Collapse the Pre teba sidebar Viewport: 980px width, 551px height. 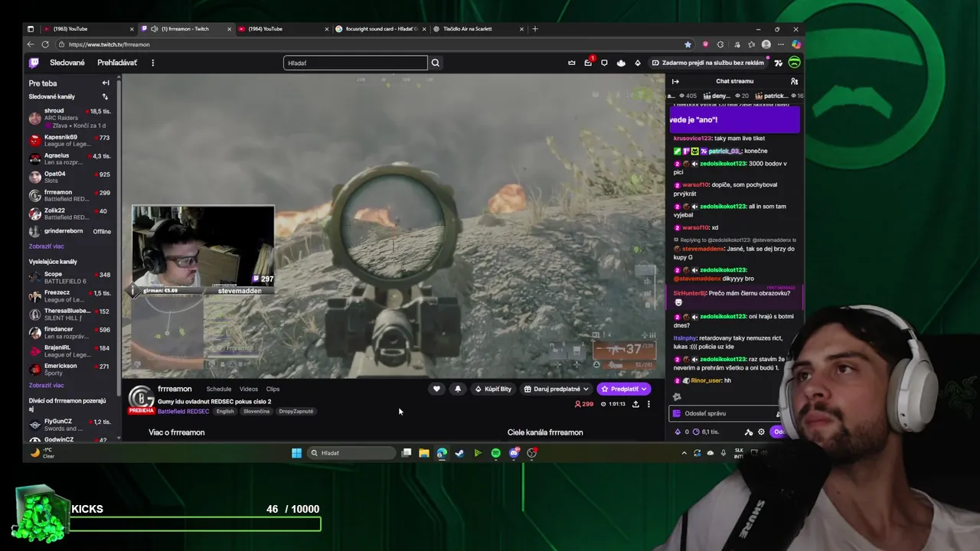click(106, 83)
